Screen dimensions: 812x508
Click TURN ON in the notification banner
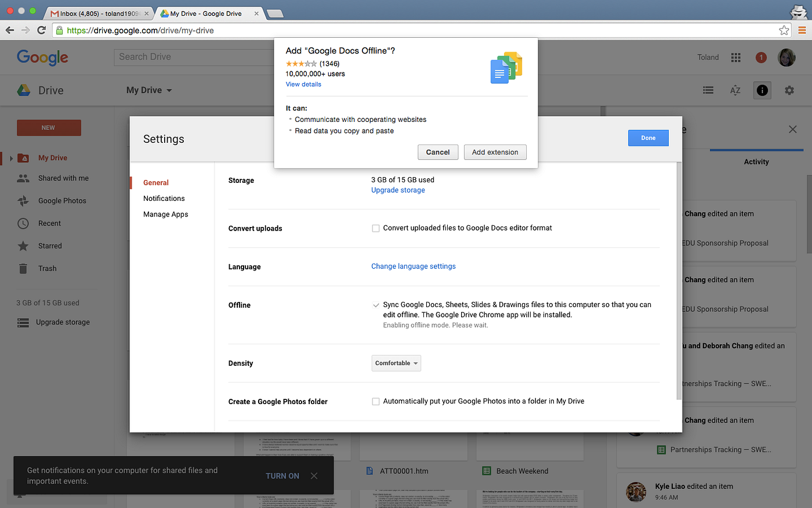pyautogui.click(x=282, y=475)
